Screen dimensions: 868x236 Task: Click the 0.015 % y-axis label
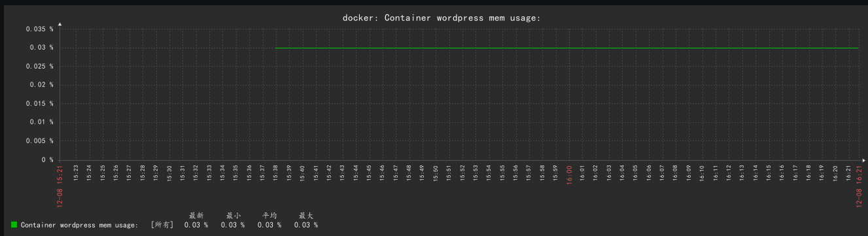click(x=40, y=103)
